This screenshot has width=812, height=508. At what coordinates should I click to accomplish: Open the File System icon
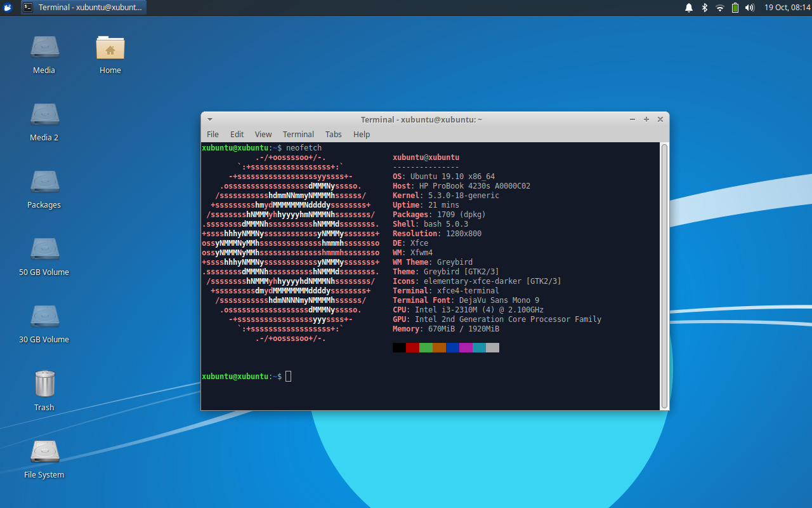[x=44, y=451]
